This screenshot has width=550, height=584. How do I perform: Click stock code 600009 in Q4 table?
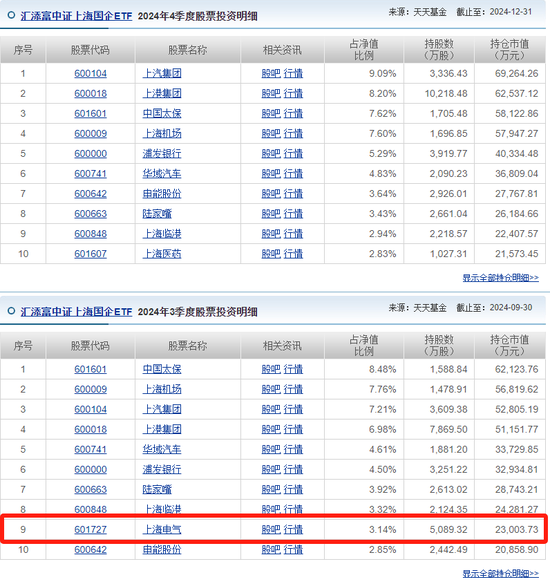click(90, 134)
